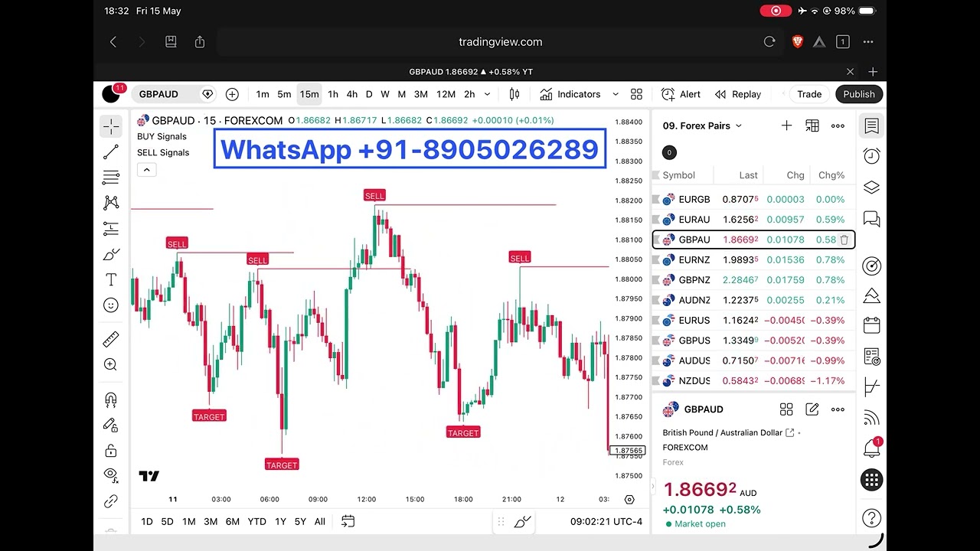This screenshot has width=980, height=551.
Task: Open the chart patterns tool group
Action: pyautogui.click(x=111, y=203)
